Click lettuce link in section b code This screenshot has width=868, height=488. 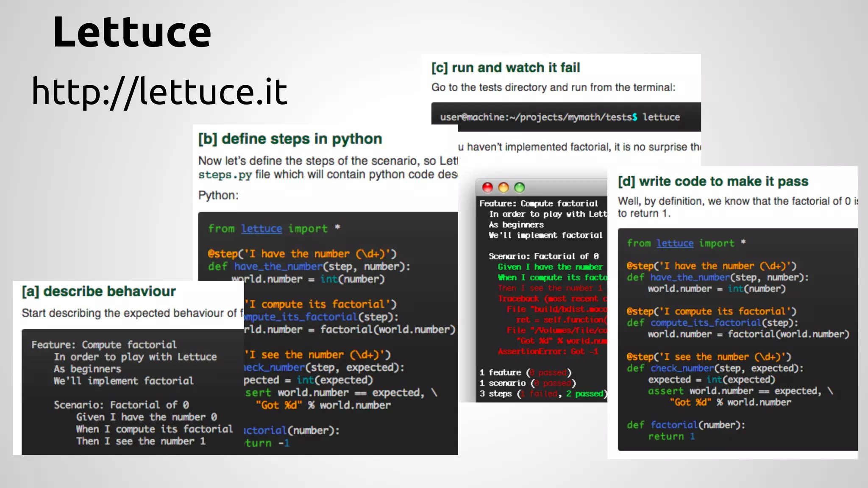tap(262, 229)
